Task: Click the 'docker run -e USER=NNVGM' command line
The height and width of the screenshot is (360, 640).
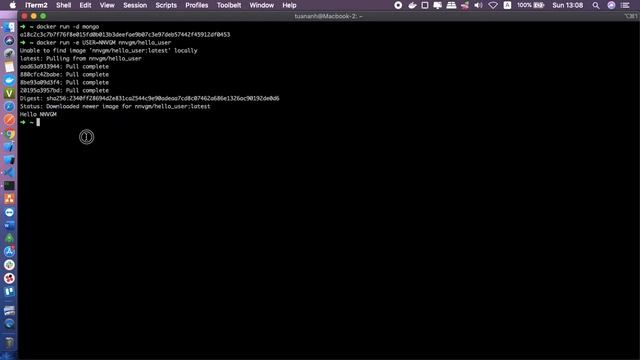Action: pyautogui.click(x=96, y=42)
